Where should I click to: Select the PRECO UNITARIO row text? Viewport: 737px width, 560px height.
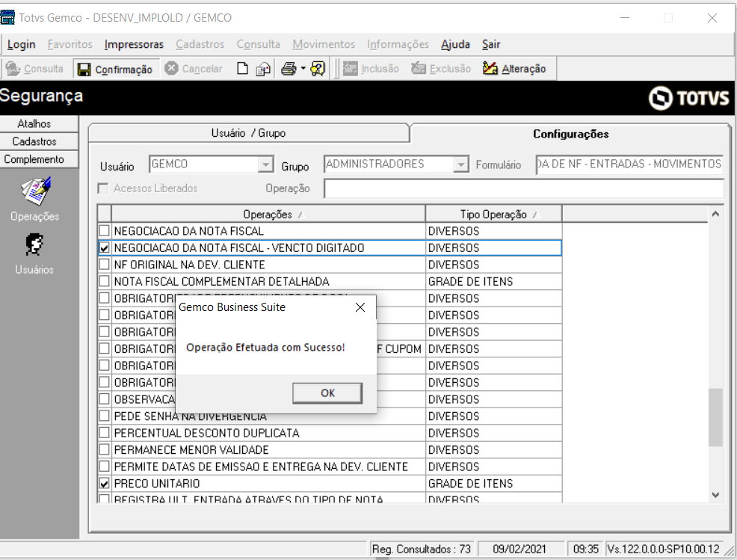click(x=157, y=483)
